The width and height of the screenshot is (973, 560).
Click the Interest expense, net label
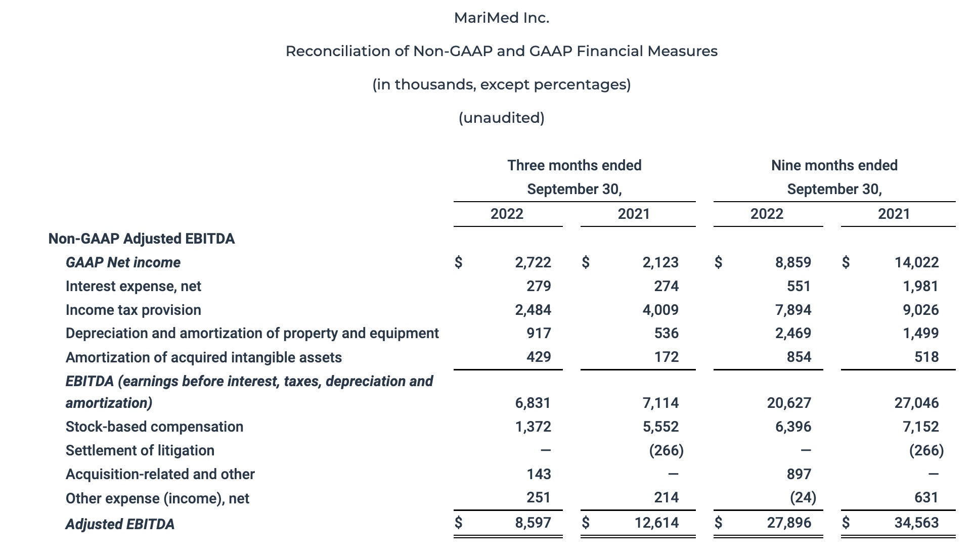[133, 286]
